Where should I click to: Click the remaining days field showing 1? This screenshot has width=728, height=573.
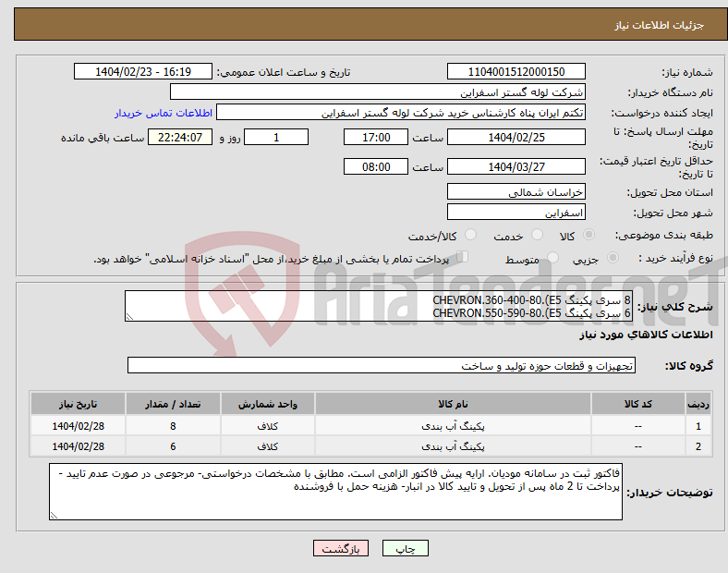click(x=276, y=138)
